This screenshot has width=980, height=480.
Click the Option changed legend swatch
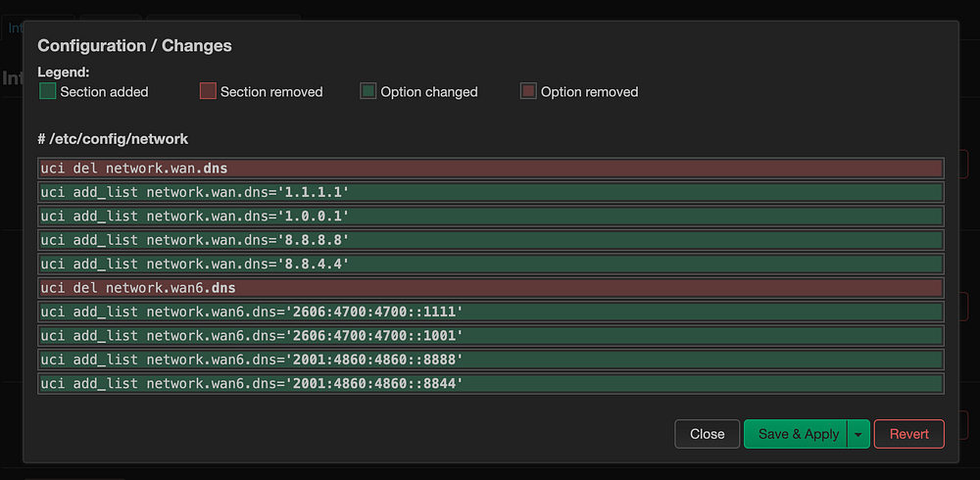click(368, 91)
